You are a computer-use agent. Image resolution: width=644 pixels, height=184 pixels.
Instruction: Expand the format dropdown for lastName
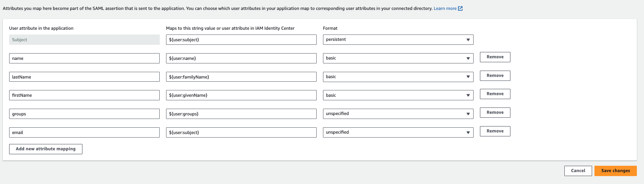pos(398,77)
